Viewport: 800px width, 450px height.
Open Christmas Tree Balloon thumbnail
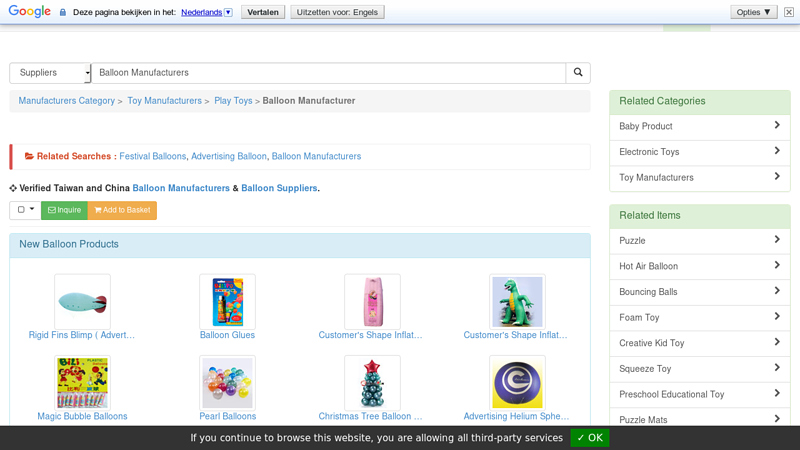pyautogui.click(x=372, y=383)
